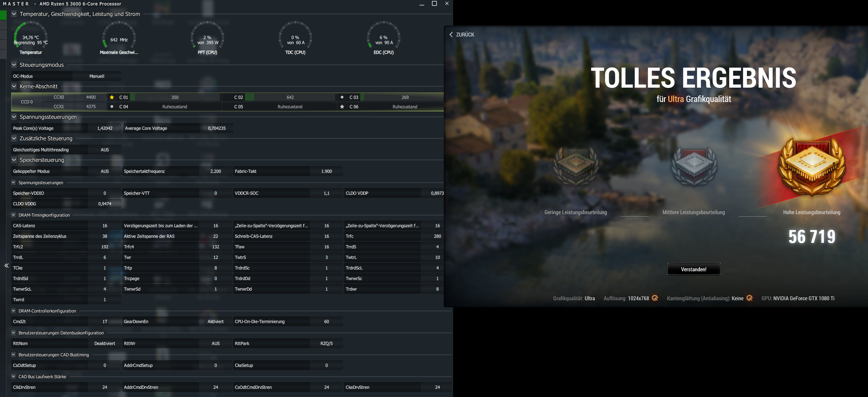Collapse the Kerne-Abschnitt section

[14, 86]
